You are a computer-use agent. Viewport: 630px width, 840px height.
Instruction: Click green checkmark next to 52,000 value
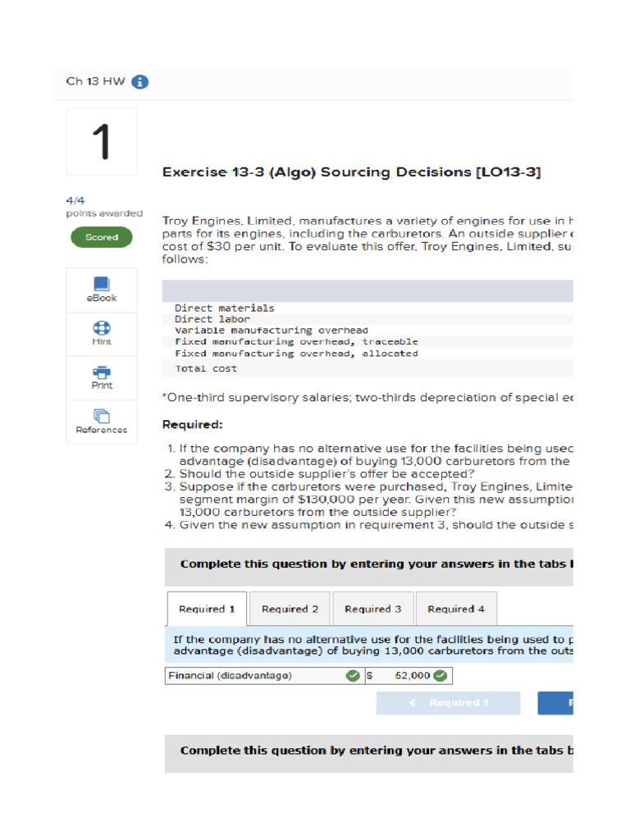(x=441, y=676)
